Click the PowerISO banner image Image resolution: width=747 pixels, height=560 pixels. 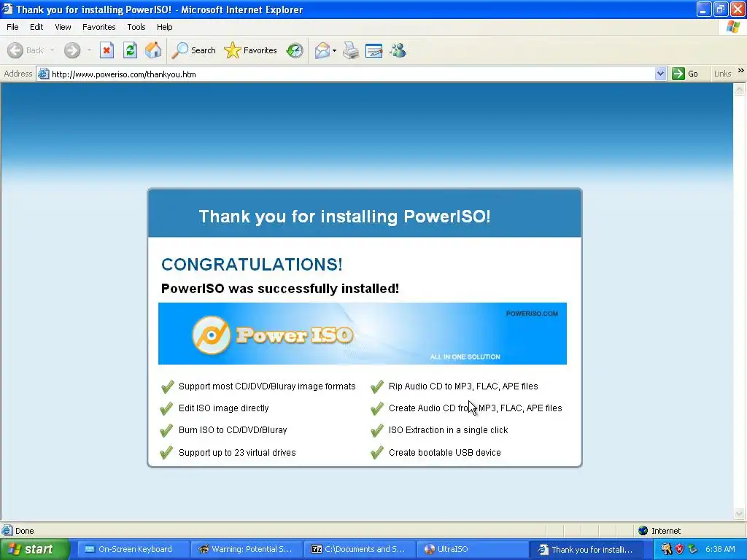click(363, 333)
